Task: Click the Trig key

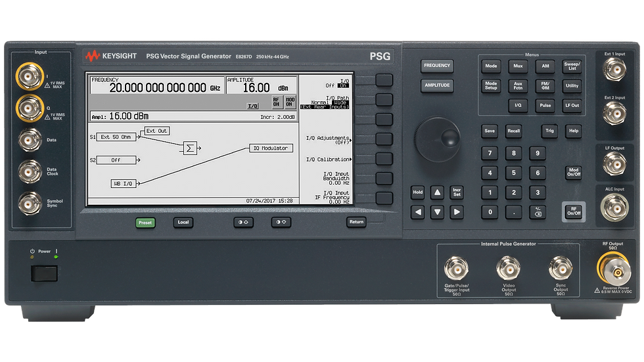Action: pyautogui.click(x=549, y=131)
